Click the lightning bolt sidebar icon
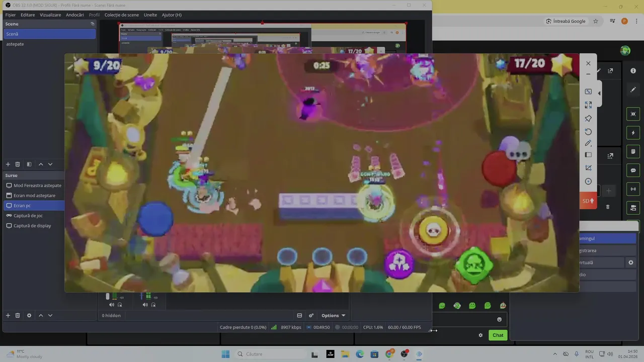The image size is (644, 362). 633,133
